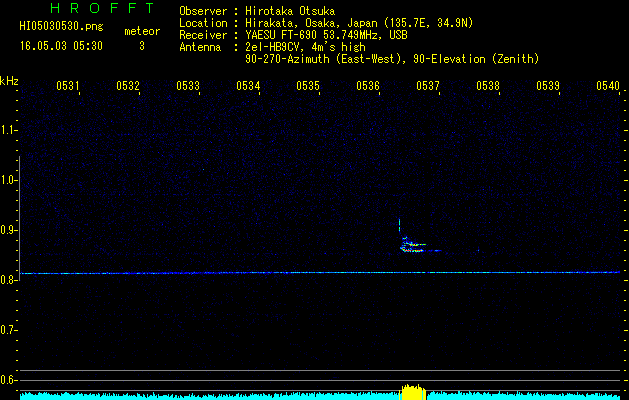Select the filename HI05030530.png
The width and height of the screenshot is (629, 400).
pos(61,26)
